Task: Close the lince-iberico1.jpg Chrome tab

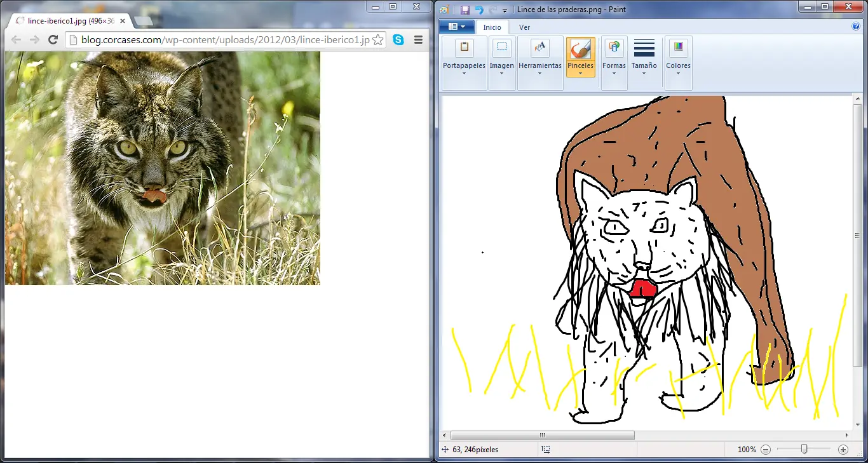Action: [x=121, y=21]
